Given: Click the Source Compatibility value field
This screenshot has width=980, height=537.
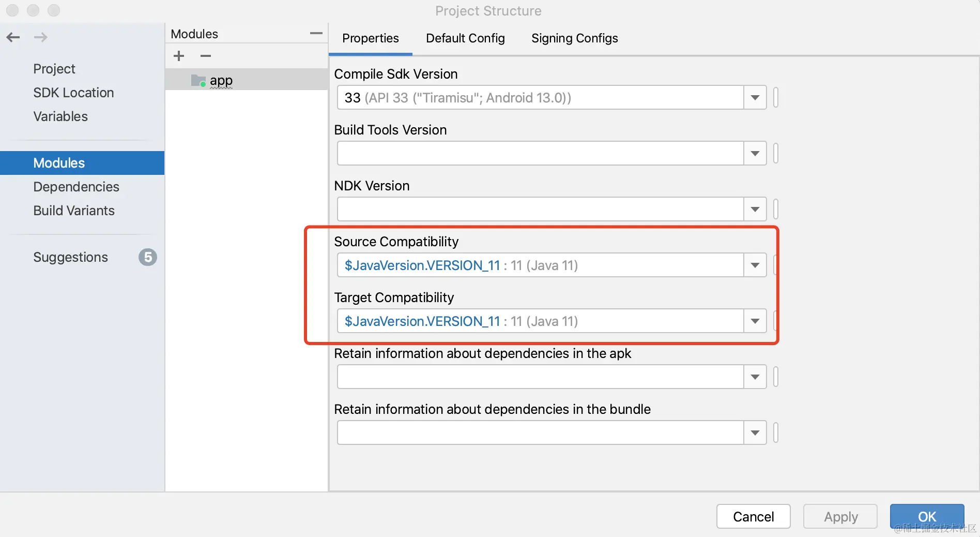Looking at the screenshot, I should point(541,265).
